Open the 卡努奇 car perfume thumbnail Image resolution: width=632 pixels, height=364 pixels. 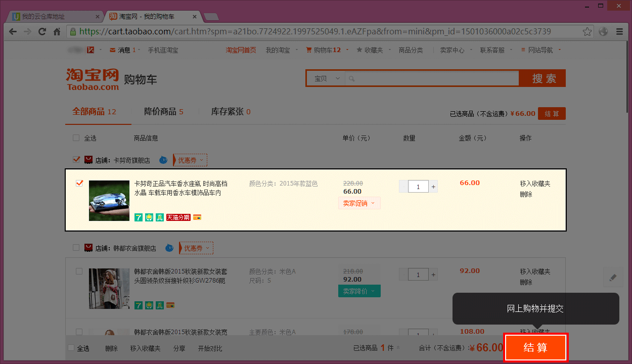pyautogui.click(x=109, y=201)
